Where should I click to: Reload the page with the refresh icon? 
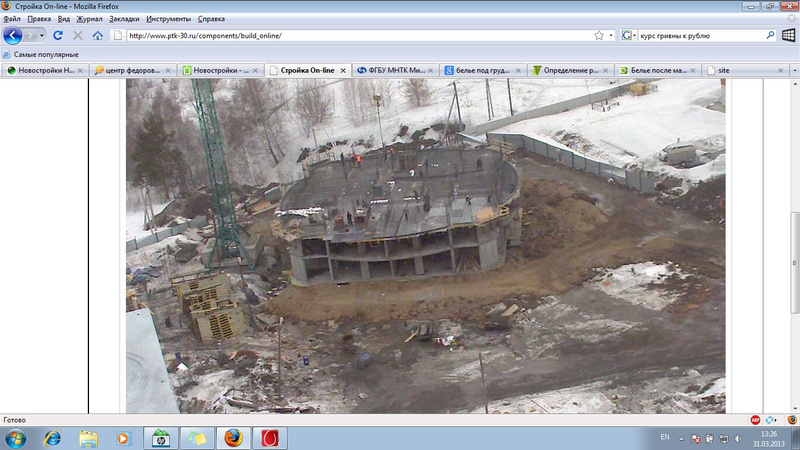pyautogui.click(x=58, y=35)
